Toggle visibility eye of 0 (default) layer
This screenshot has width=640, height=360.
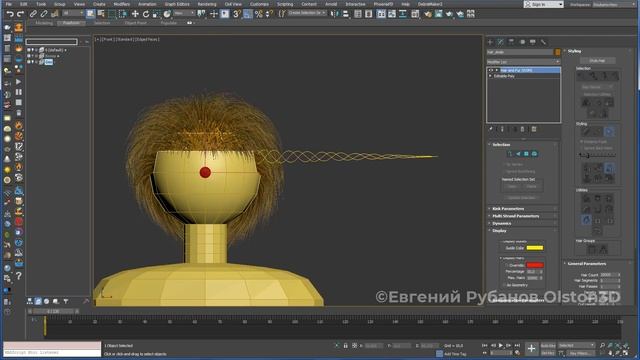[x=29, y=50]
